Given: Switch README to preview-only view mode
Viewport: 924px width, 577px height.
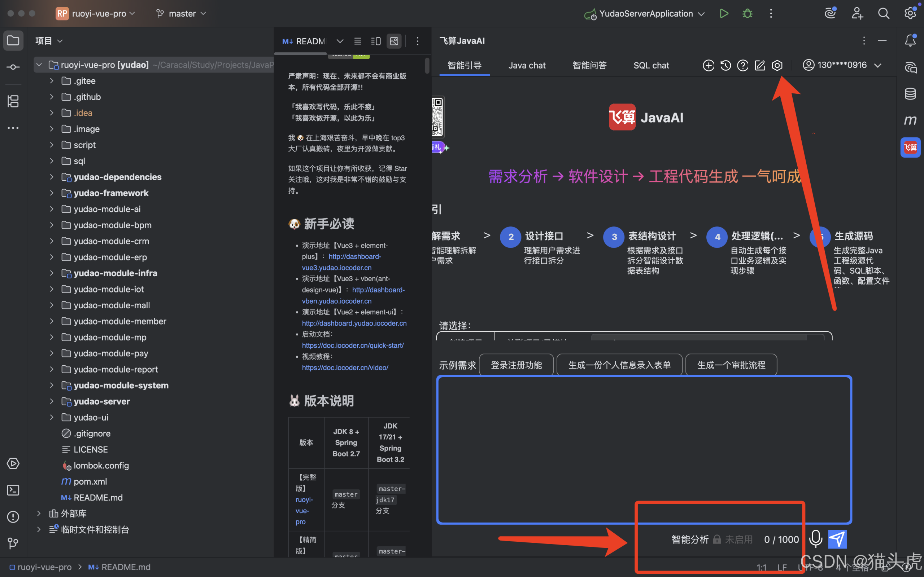Looking at the screenshot, I should pos(394,41).
